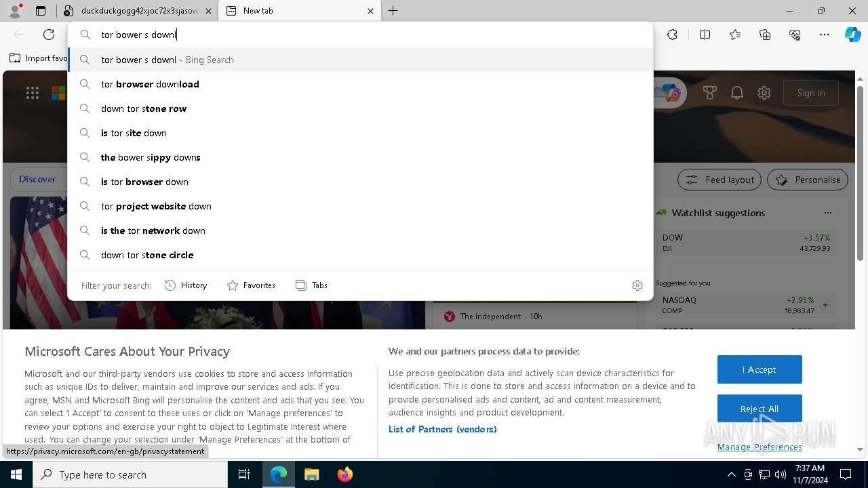The image size is (868, 488).
Task: Click the Edge profile avatar icon
Action: click(15, 11)
